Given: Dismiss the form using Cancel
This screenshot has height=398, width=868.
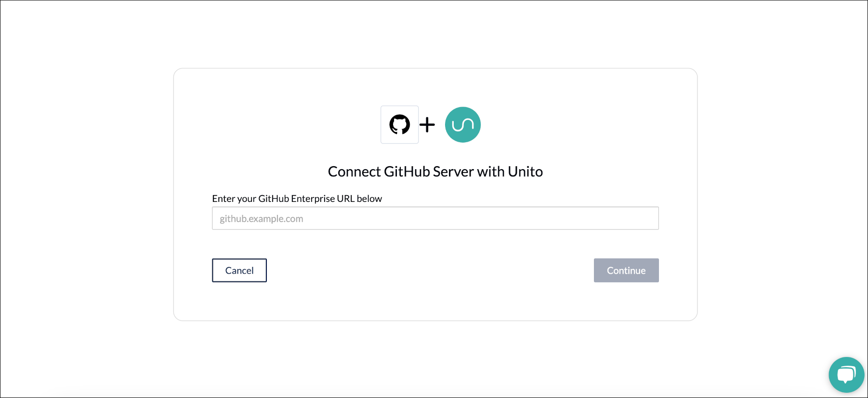Looking at the screenshot, I should click(239, 270).
